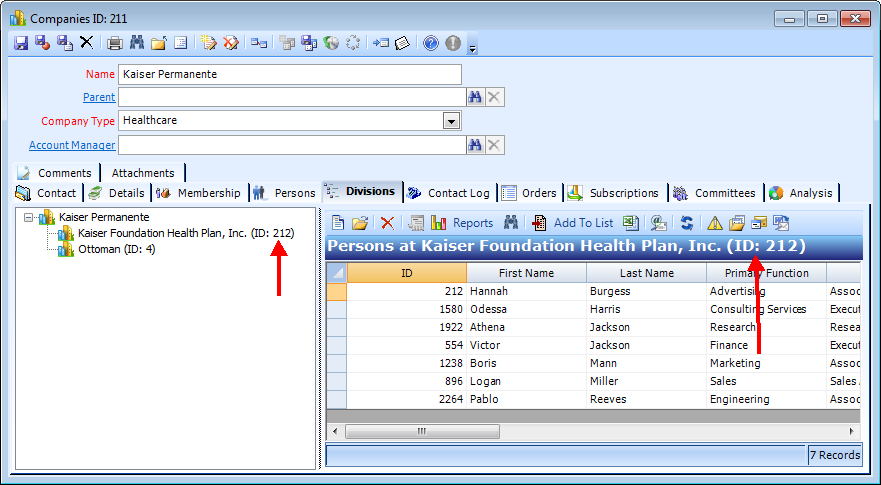Screen dimensions: 881x485
Task: Click the mail merge envelope icon in grid toolbar
Action: [x=781, y=223]
